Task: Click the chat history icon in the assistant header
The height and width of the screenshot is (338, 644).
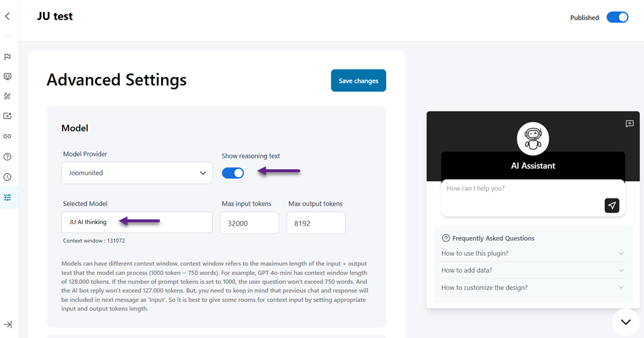Action: pos(629,123)
